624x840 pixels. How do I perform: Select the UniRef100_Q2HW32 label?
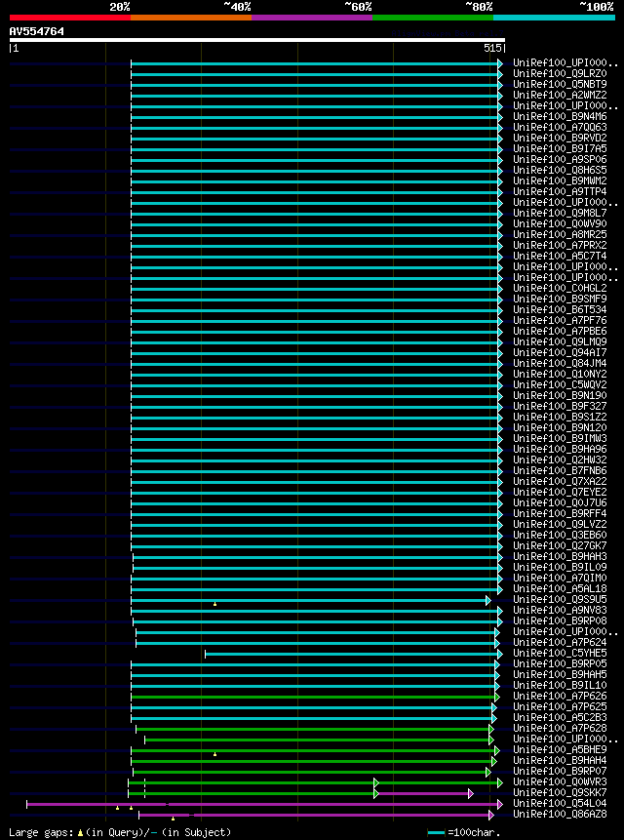560,460
